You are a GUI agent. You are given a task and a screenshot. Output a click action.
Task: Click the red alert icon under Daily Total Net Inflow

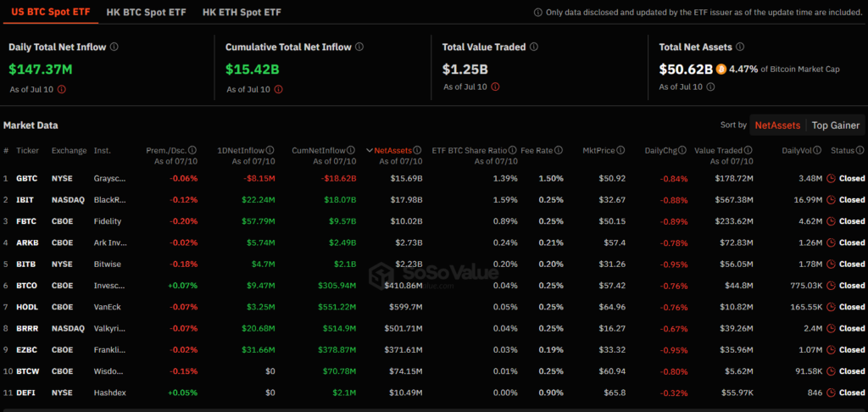pos(61,89)
